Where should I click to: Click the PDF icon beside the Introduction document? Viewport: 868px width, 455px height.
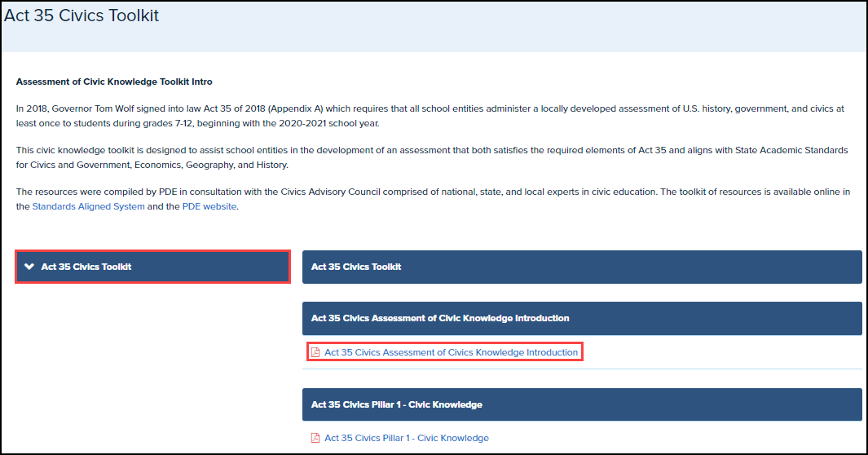point(316,352)
